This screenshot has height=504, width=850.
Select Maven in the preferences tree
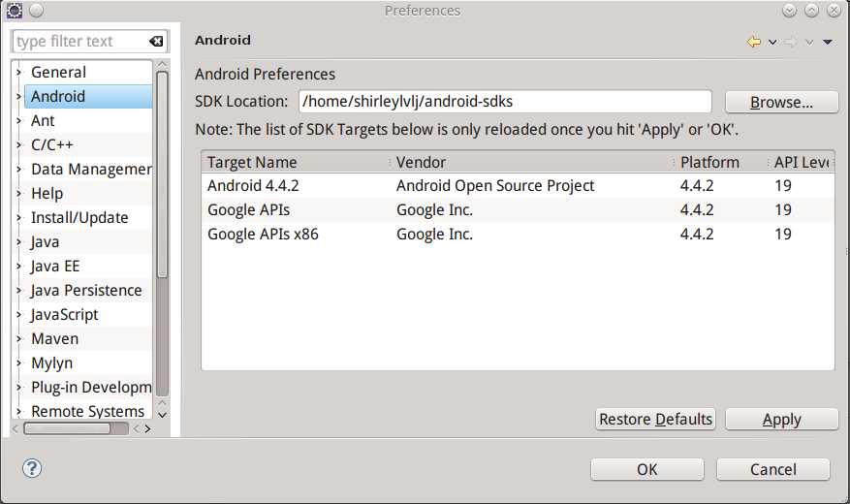pyautogui.click(x=54, y=338)
